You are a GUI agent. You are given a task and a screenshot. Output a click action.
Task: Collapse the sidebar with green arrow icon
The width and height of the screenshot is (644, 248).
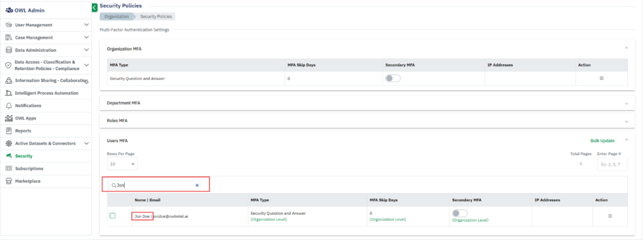pos(94,7)
